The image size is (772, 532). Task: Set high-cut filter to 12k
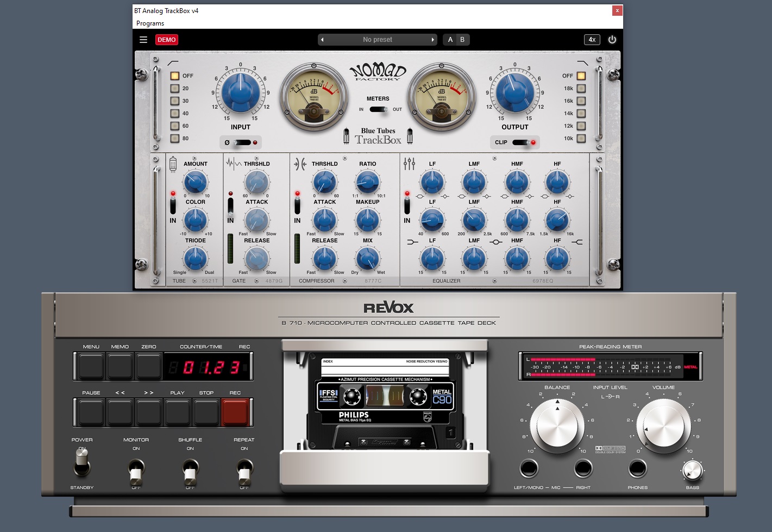581,126
